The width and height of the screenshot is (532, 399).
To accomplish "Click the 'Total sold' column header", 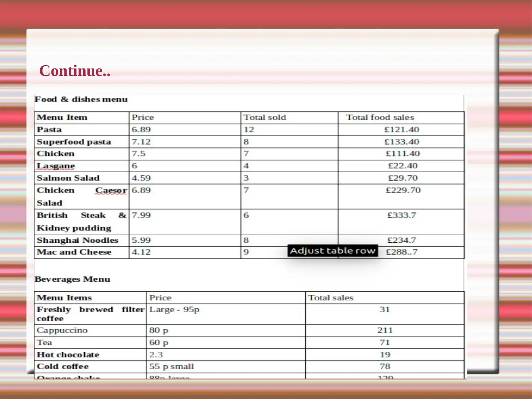I will coord(289,118).
